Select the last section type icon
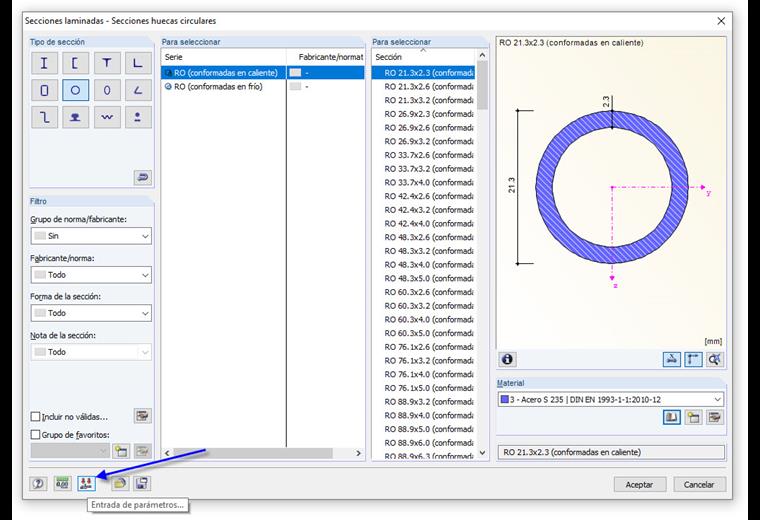Viewport: 760px width, 520px height. (138, 117)
